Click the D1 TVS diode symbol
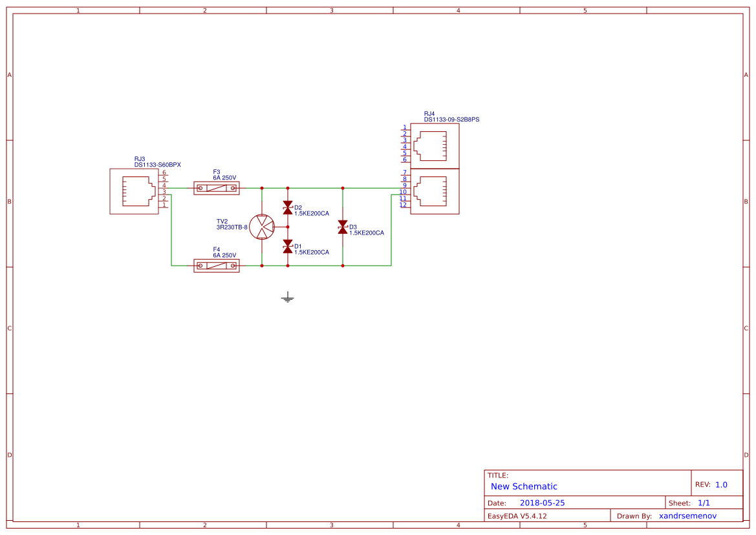The width and height of the screenshot is (756, 535). pyautogui.click(x=287, y=245)
